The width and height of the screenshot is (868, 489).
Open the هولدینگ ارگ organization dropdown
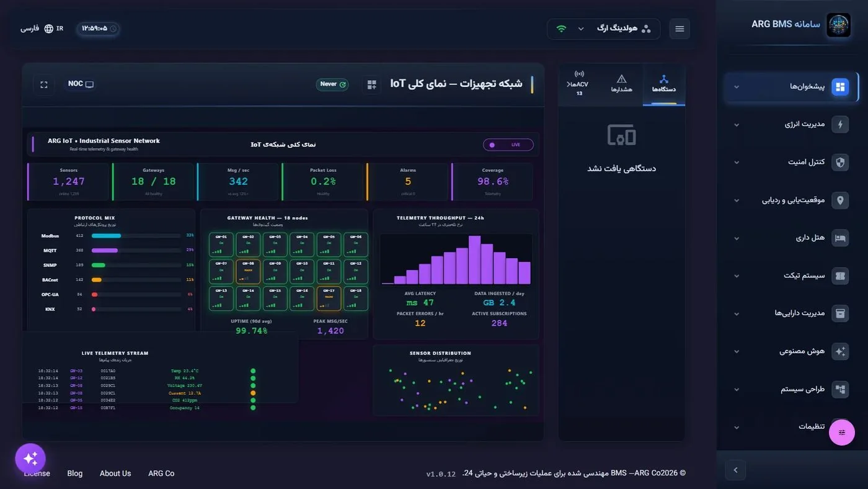click(x=603, y=29)
